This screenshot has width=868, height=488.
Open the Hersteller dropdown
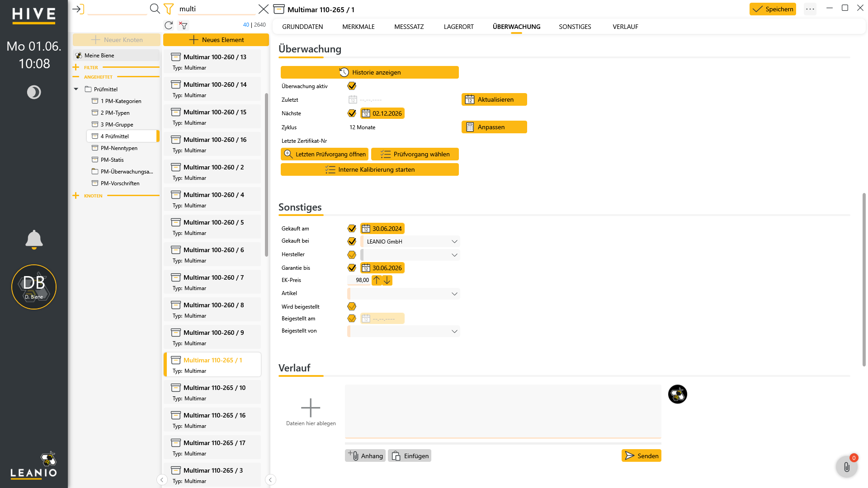click(x=410, y=255)
